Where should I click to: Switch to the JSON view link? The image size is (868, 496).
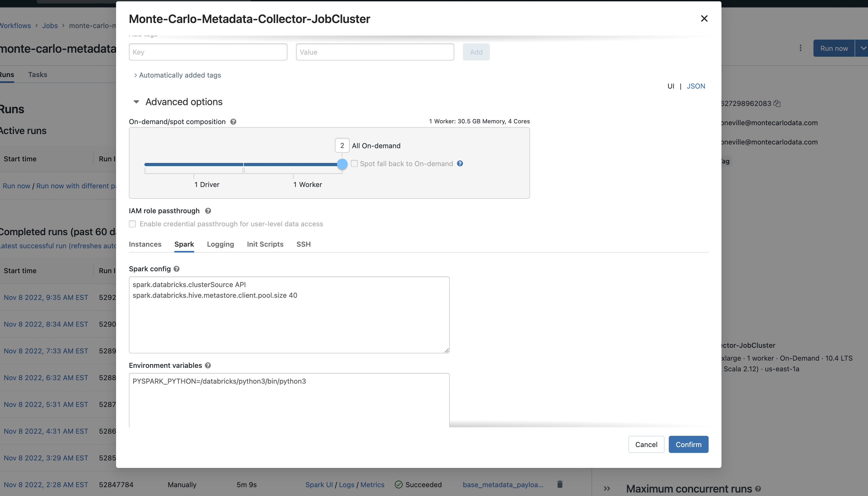click(696, 86)
